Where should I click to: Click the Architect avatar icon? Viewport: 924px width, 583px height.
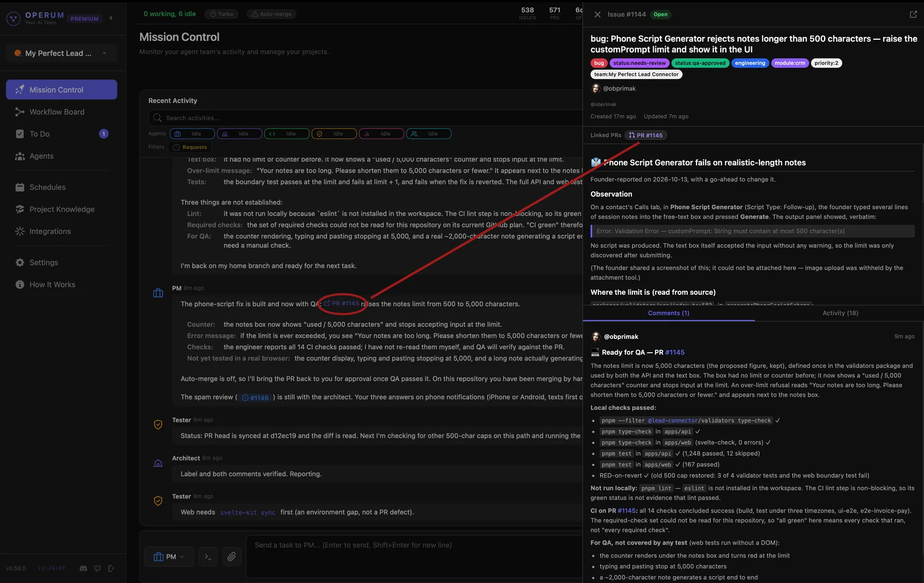[x=158, y=463]
